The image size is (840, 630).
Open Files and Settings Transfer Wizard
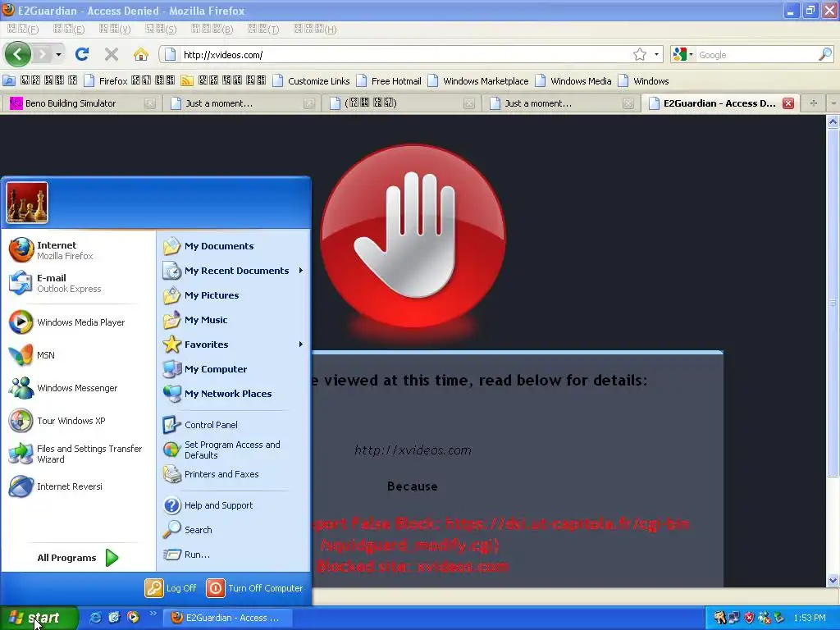[78, 454]
